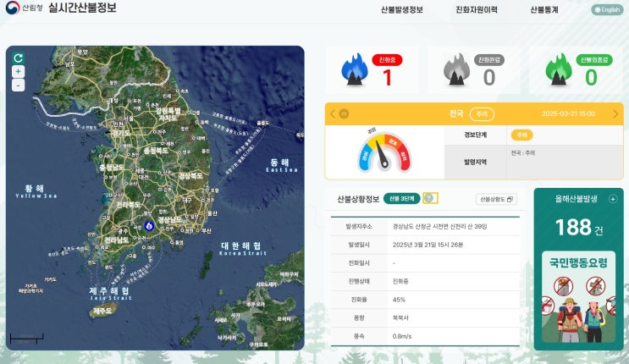Click the 주의 badge beside 경보단계
629x364 pixels.
521,135
